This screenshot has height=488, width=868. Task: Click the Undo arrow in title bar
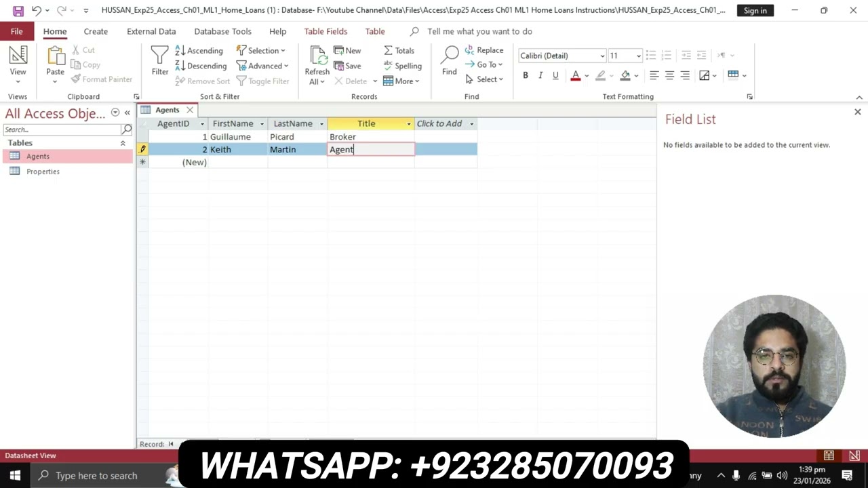pos(37,10)
